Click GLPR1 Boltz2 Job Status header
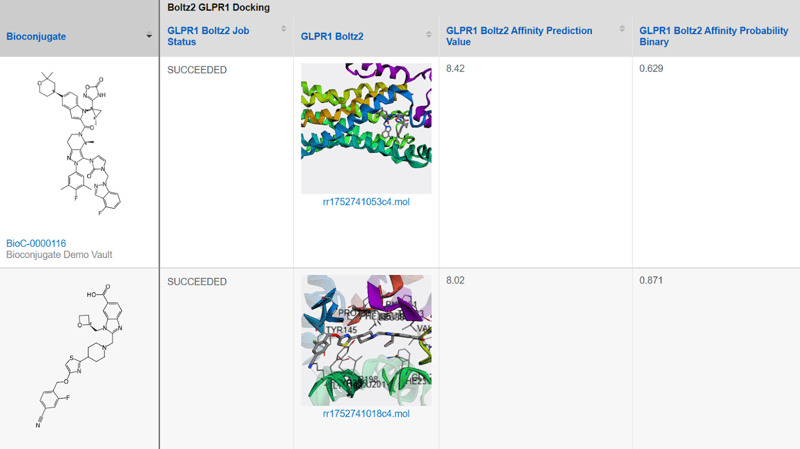 [x=208, y=36]
